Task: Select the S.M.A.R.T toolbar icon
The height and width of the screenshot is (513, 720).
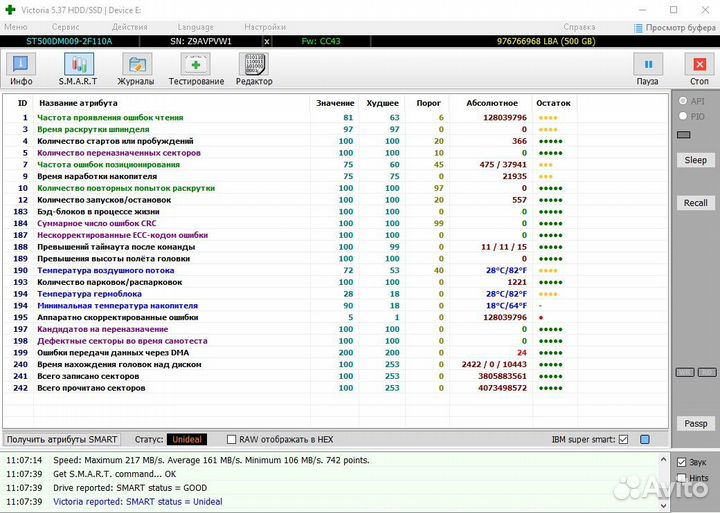Action: [x=77, y=68]
